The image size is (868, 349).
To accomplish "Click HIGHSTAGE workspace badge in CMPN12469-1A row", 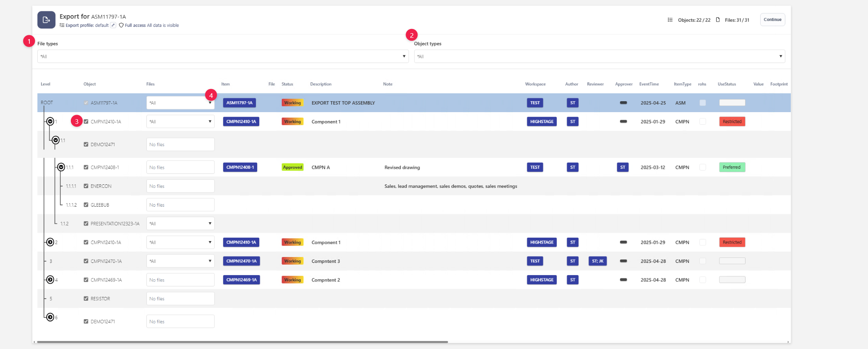I will [542, 280].
